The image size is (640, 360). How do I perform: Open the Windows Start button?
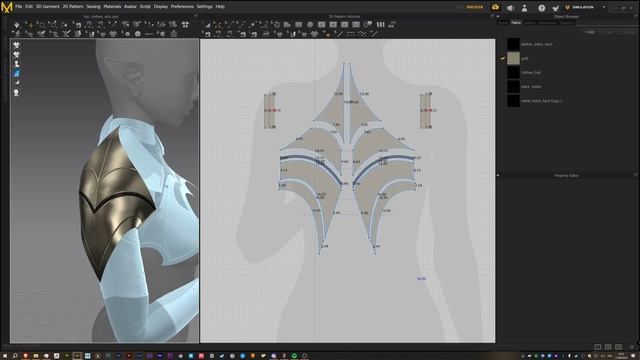tap(4, 356)
